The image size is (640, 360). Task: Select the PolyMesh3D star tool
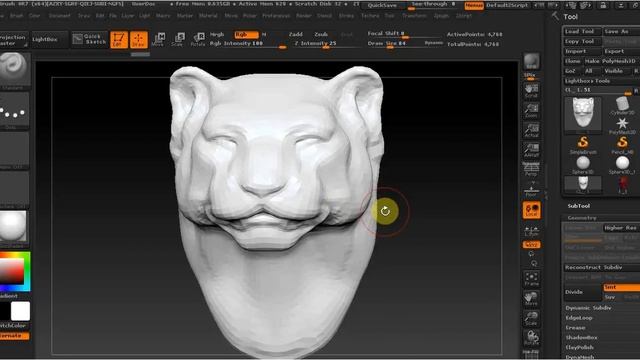[x=622, y=125]
